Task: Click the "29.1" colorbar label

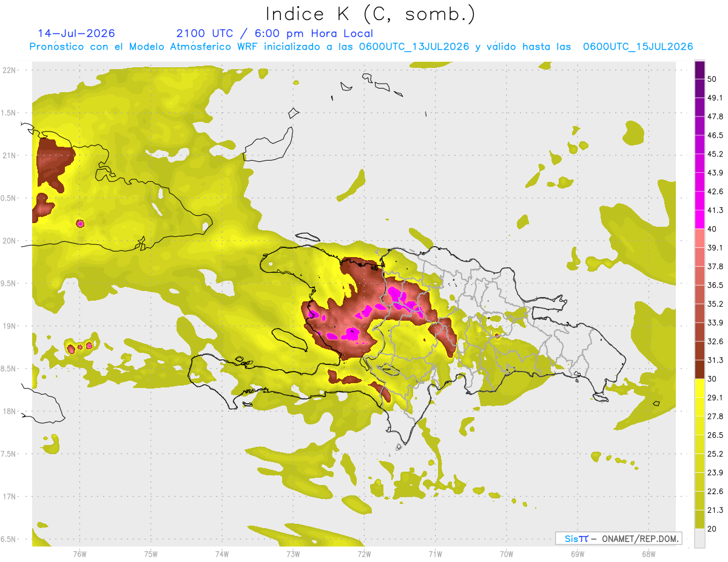Action: click(715, 397)
